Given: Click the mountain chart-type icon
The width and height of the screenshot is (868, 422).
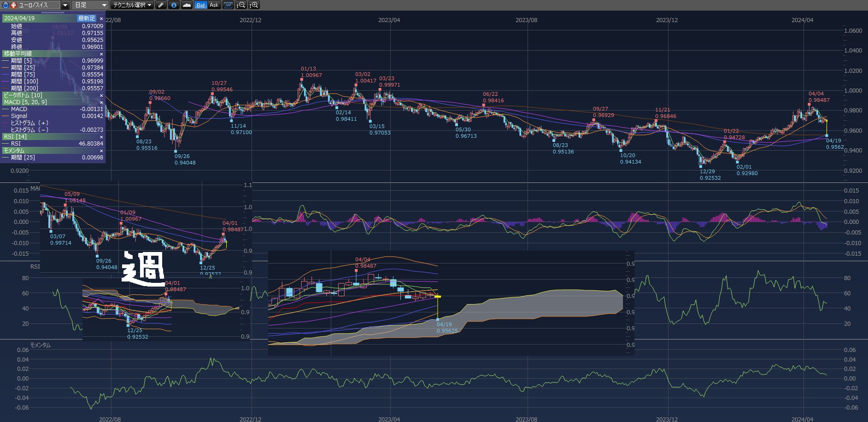Looking at the screenshot, I should pos(187,5).
